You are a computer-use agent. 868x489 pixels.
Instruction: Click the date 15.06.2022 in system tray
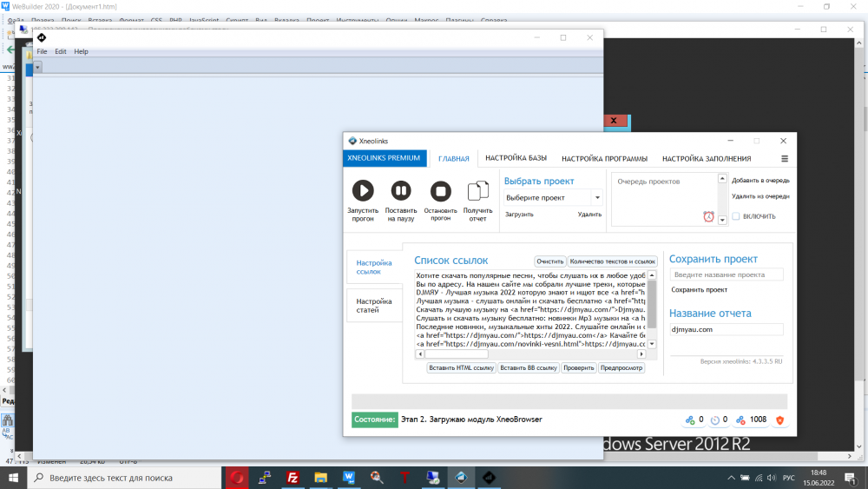[819, 483]
